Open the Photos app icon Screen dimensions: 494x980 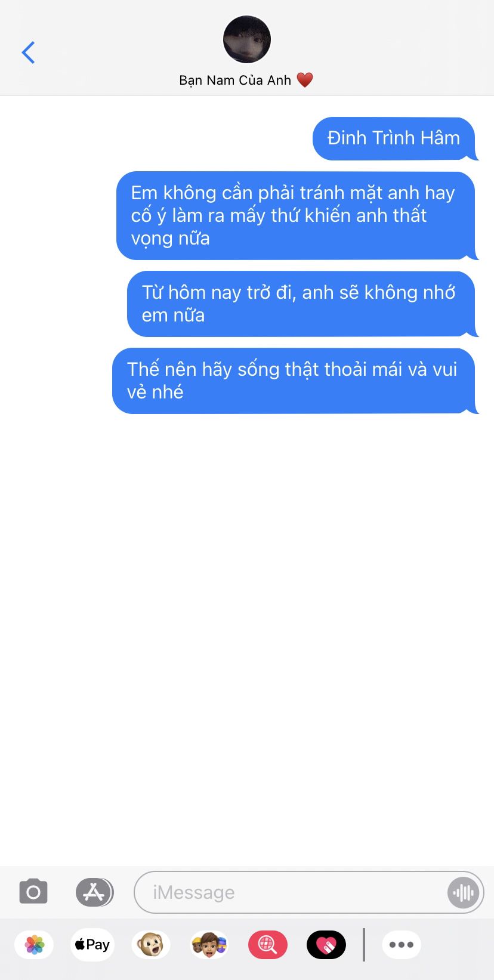pyautogui.click(x=35, y=944)
